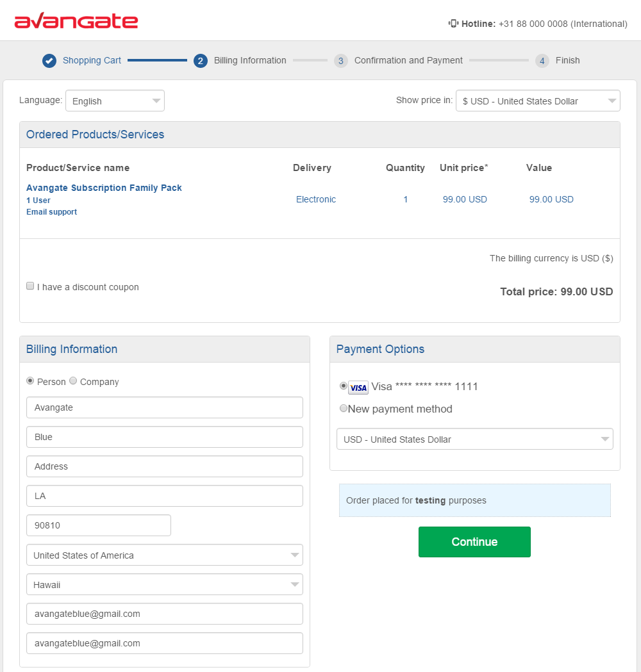Click the Avangate logo
641x672 pixels.
76,21
